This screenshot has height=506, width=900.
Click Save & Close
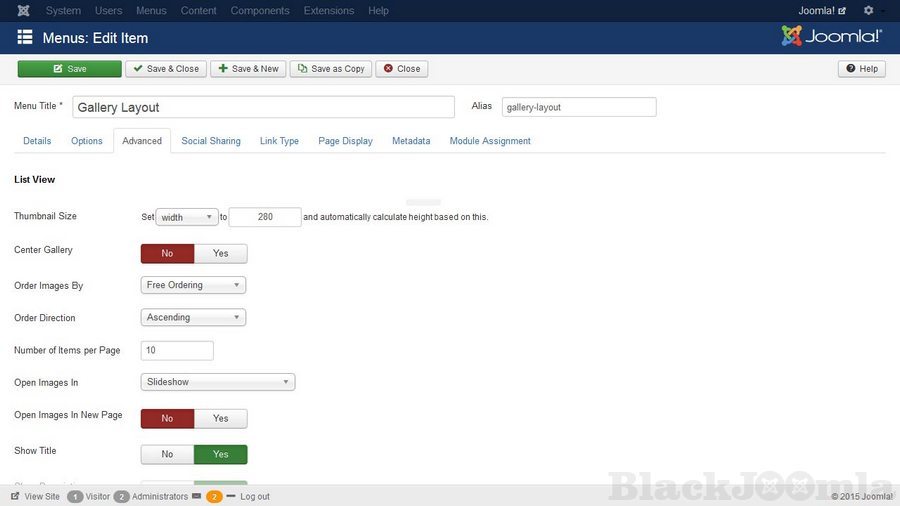point(165,69)
